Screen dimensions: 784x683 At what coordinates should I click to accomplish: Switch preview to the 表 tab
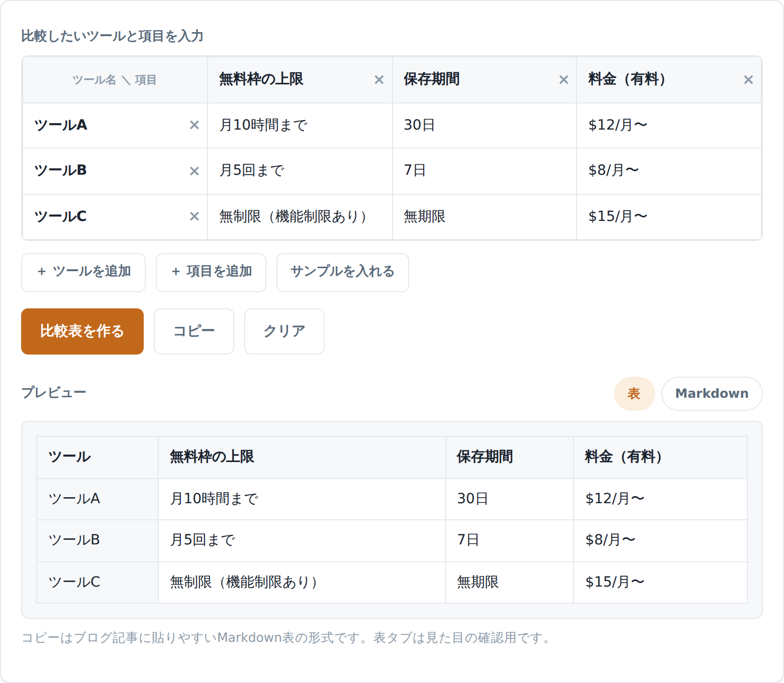tap(634, 394)
